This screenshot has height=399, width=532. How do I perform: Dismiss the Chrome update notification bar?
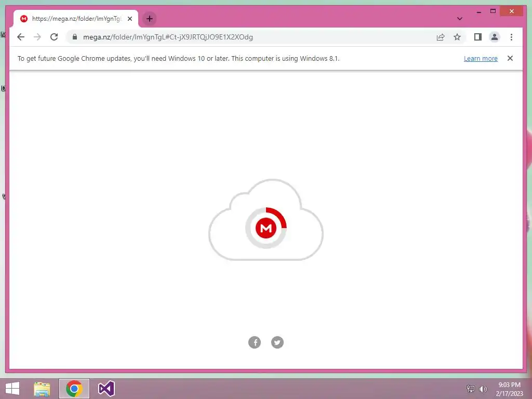point(510,58)
